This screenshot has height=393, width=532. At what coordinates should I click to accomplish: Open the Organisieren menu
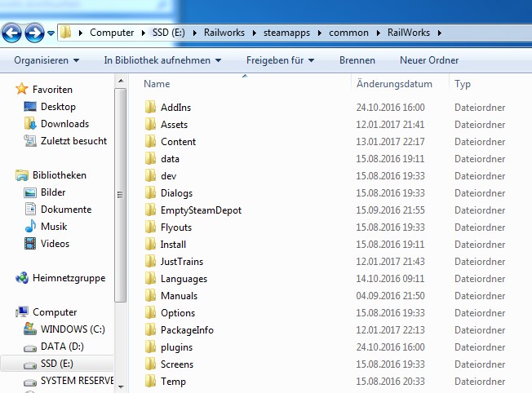coord(47,60)
